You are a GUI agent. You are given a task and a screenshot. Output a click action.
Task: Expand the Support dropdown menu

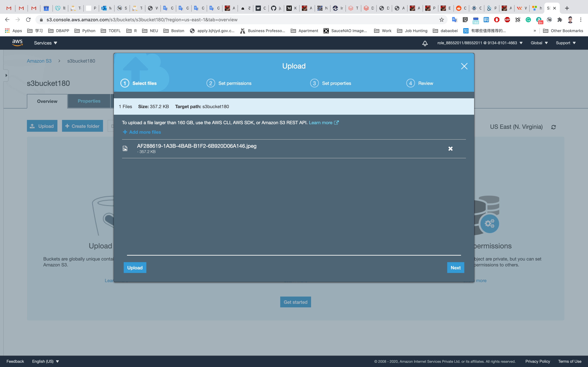[566, 43]
